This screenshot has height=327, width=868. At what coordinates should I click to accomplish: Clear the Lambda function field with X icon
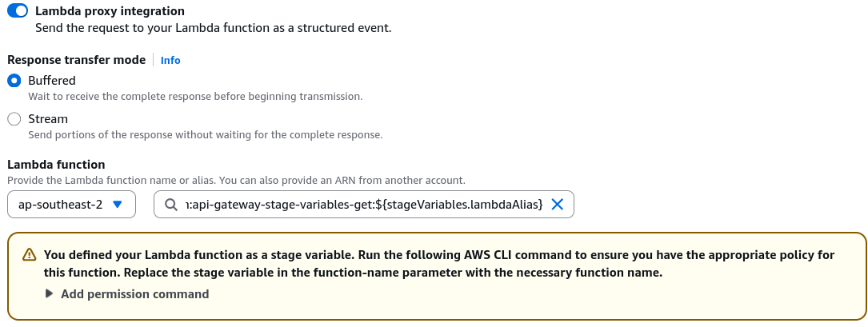pos(558,204)
